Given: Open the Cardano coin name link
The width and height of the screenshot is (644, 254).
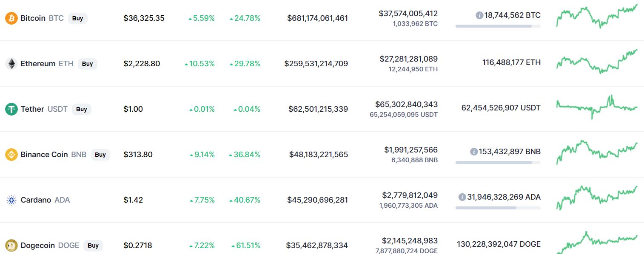Looking at the screenshot, I should (36, 200).
